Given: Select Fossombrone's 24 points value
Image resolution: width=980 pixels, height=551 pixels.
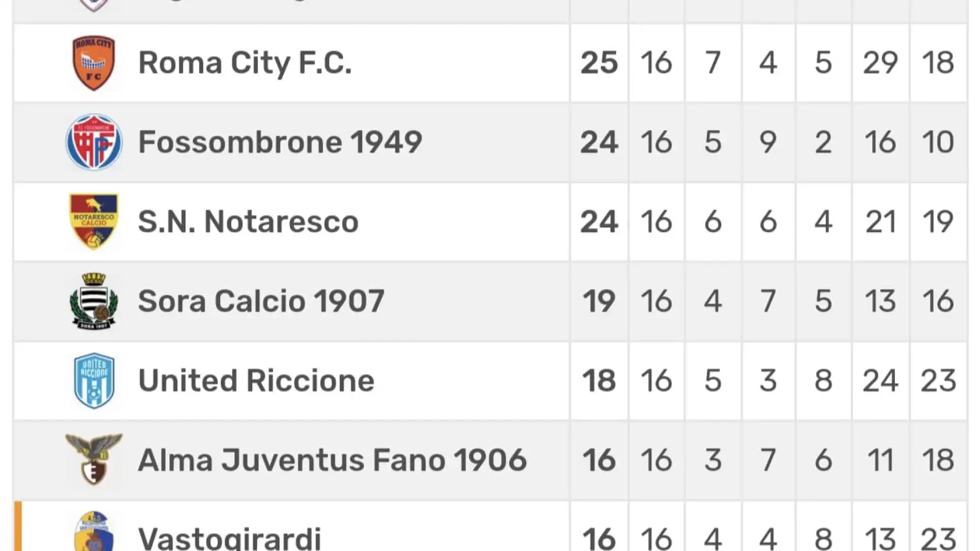Looking at the screenshot, I should (599, 142).
